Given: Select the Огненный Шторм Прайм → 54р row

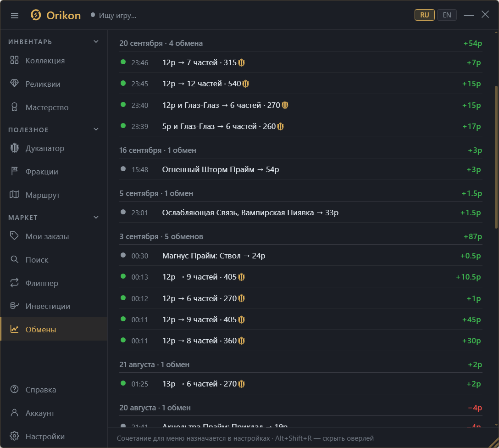Looking at the screenshot, I should pos(301,169).
